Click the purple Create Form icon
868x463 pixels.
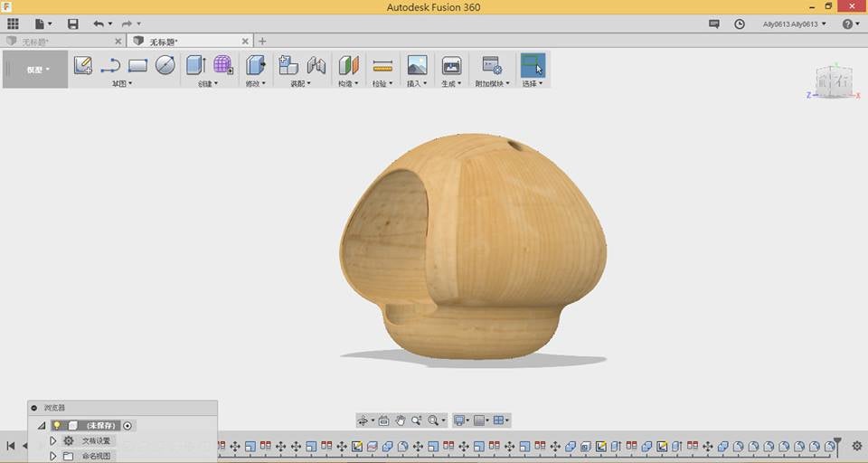point(223,65)
